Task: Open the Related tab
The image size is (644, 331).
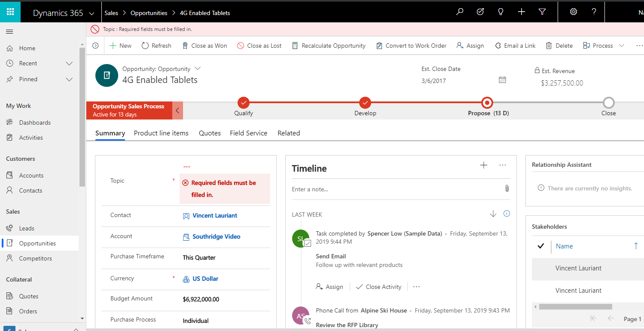Action: (289, 133)
